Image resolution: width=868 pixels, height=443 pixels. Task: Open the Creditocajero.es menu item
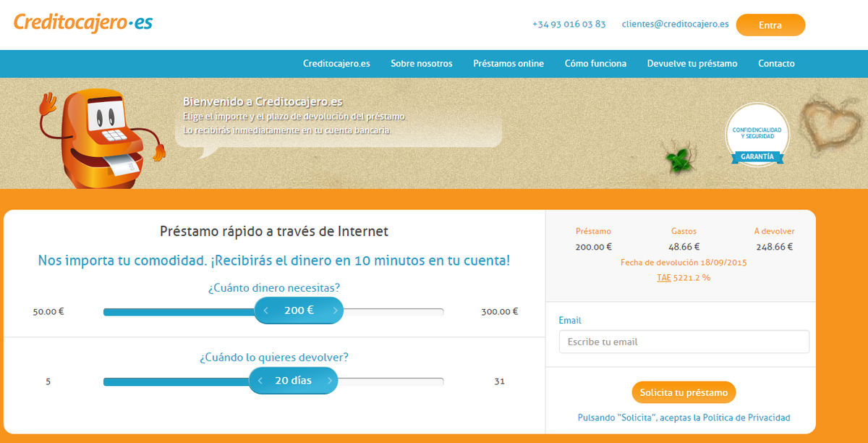pos(336,64)
